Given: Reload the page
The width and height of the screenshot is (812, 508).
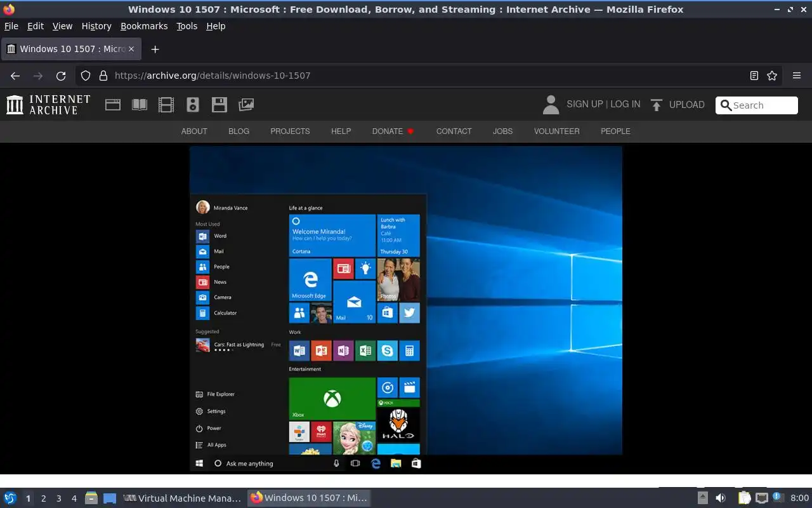Looking at the screenshot, I should [61, 76].
